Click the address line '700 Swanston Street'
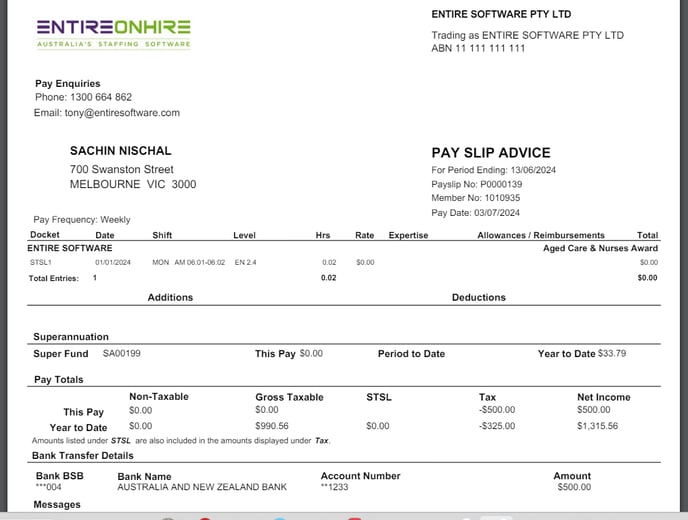The image size is (688, 520). [x=122, y=169]
